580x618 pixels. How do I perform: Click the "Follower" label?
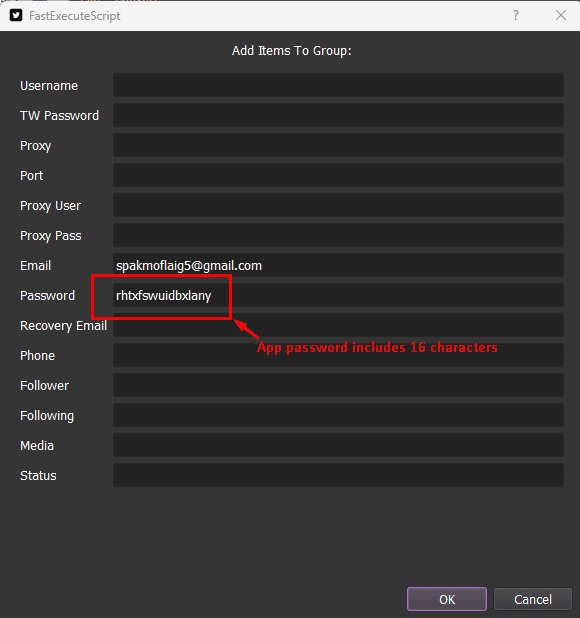tap(45, 385)
